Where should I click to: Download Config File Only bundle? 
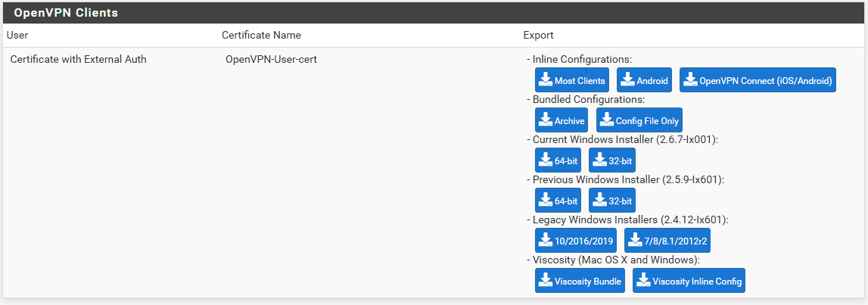[639, 120]
